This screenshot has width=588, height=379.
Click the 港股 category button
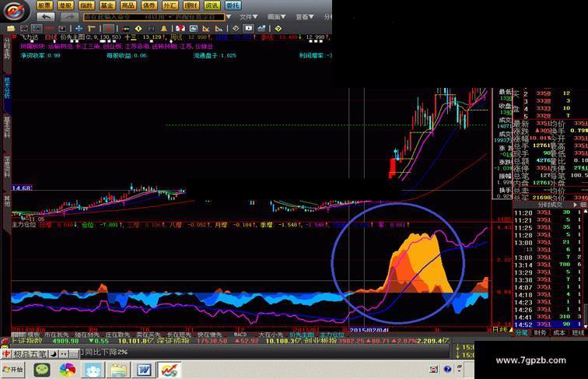pyautogui.click(x=65, y=5)
